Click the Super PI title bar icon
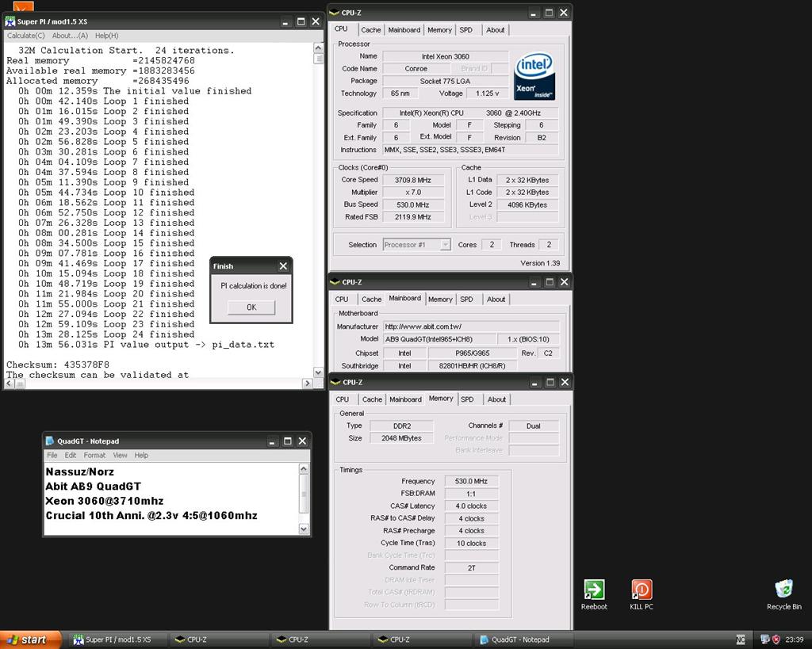The height and width of the screenshot is (649, 812). coord(10,21)
